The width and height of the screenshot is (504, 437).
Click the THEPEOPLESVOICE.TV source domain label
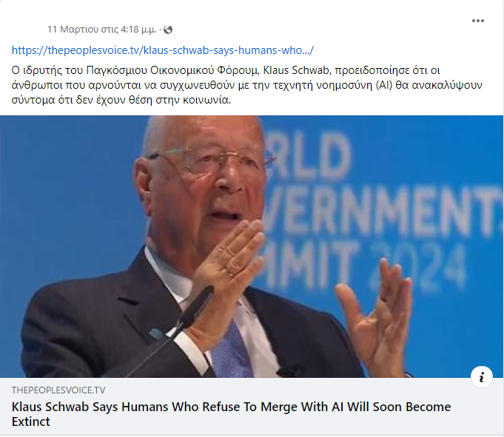(58, 390)
